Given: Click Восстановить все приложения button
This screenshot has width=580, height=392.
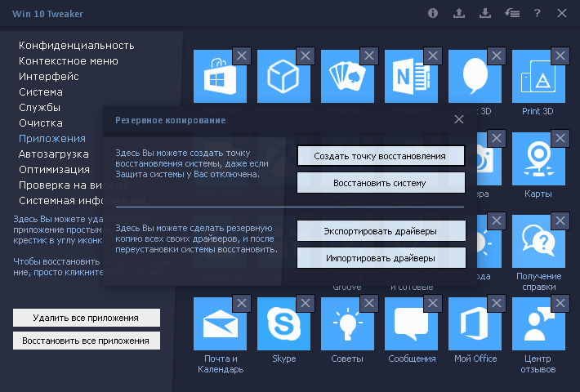Looking at the screenshot, I should (x=87, y=341).
